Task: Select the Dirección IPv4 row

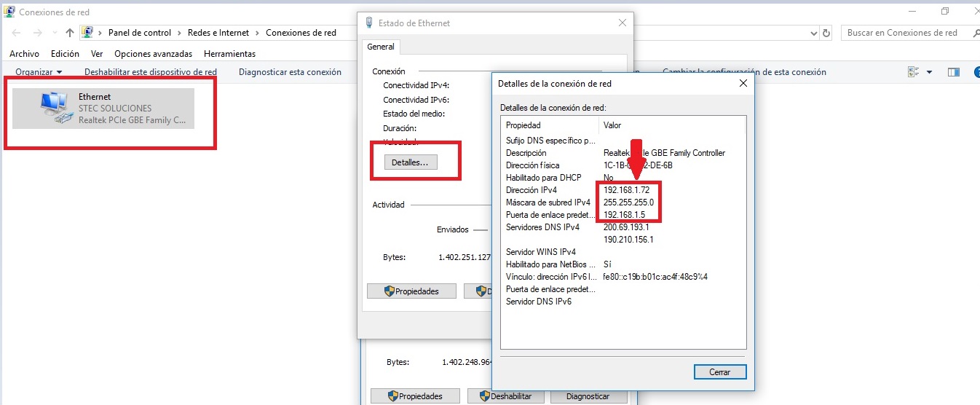Action: (623, 190)
